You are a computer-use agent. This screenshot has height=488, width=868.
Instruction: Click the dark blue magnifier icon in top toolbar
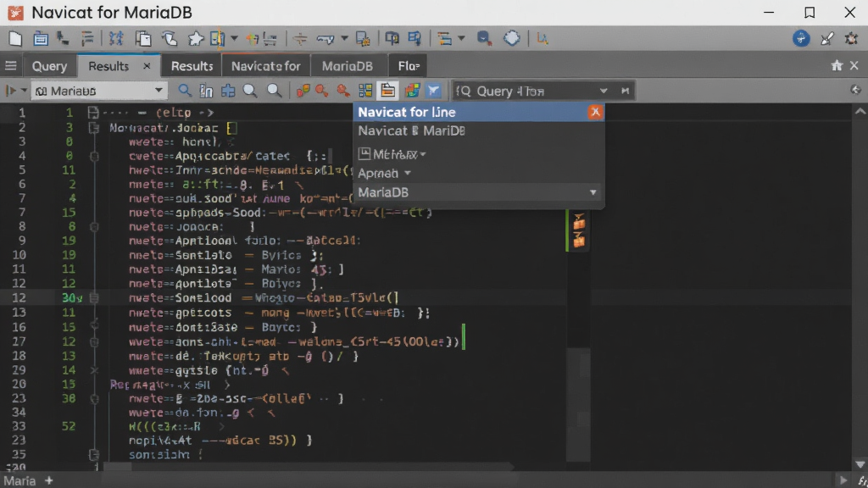pos(484,38)
